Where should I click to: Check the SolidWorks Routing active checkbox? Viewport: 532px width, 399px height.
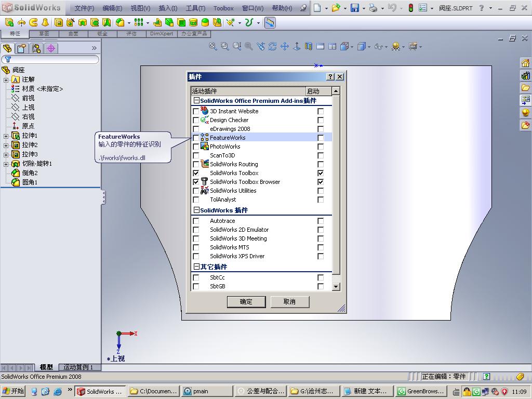(x=196, y=164)
